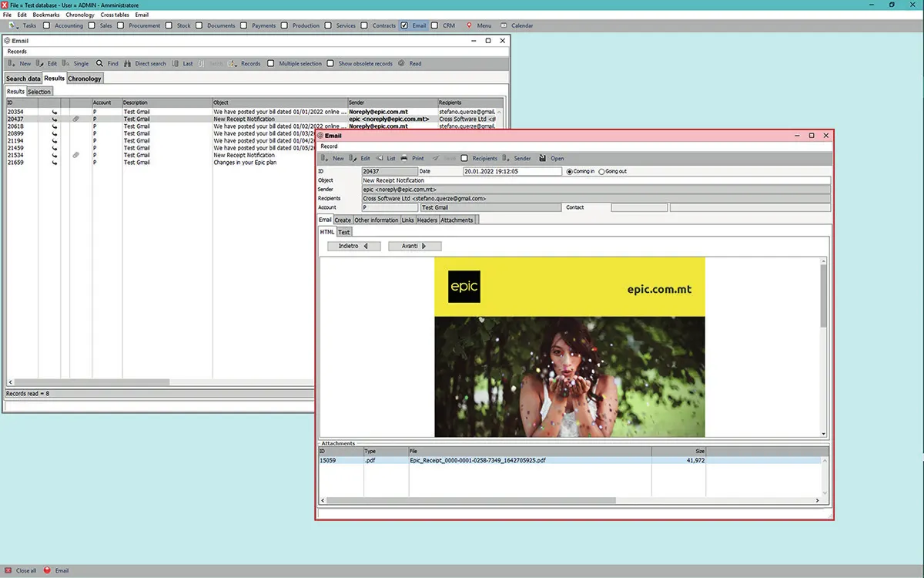The width and height of the screenshot is (924, 578).
Task: Click the Print printer icon
Action: click(x=403, y=158)
